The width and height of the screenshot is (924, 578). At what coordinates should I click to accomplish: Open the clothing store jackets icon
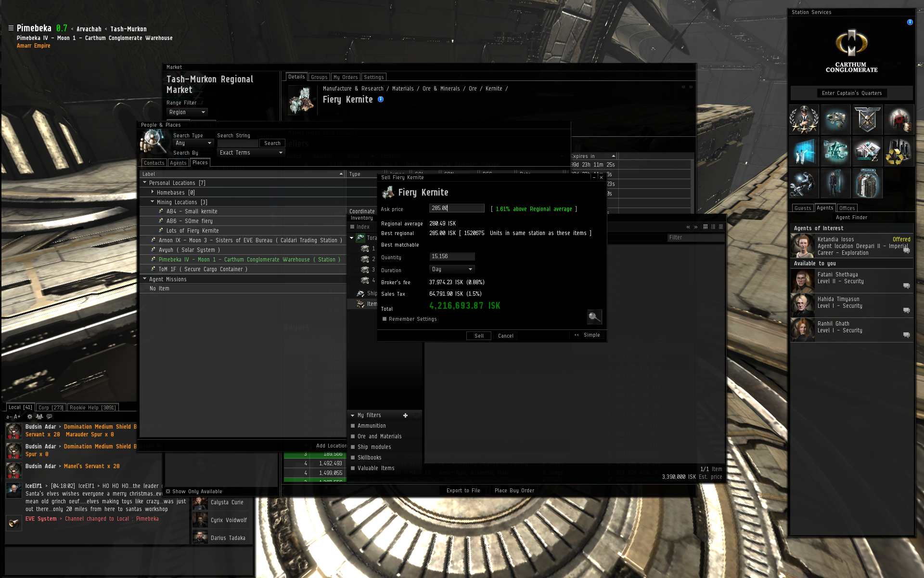tap(867, 183)
